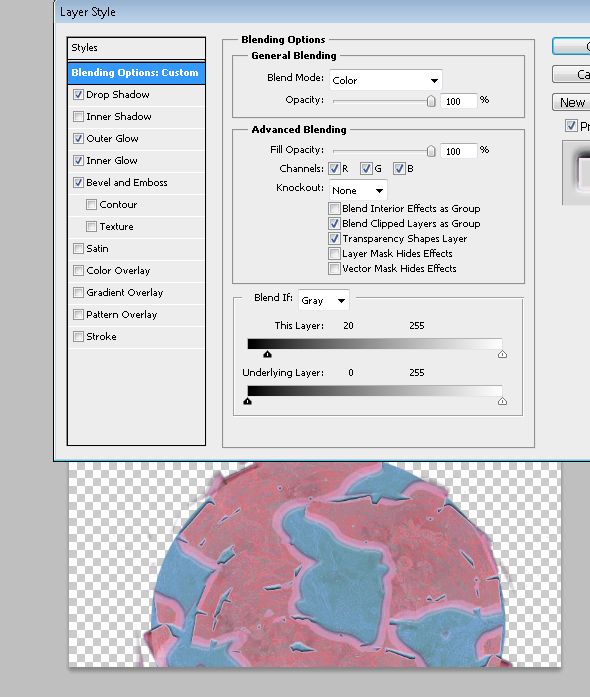Enable the Contour sub-option checkbox
Viewport: 590px width, 697px height.
[91, 204]
